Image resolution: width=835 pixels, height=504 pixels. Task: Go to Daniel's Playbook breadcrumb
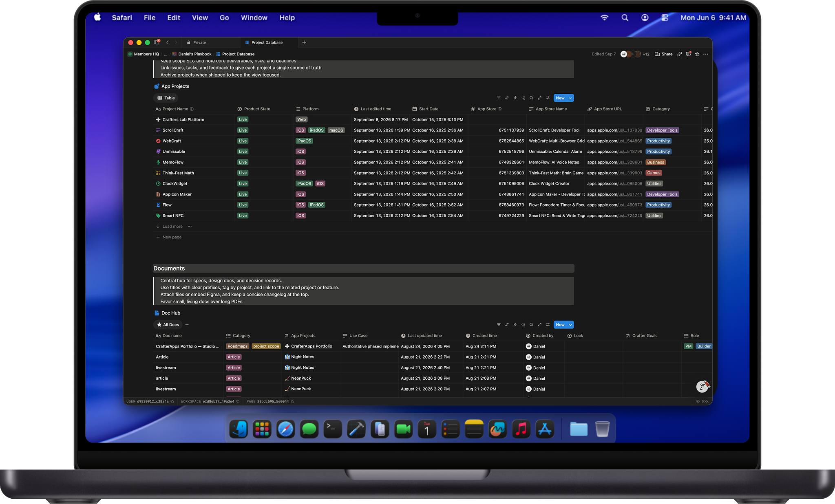click(192, 54)
